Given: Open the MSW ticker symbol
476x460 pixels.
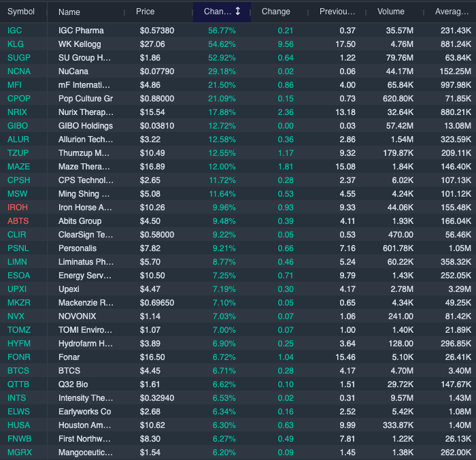Looking at the screenshot, I should (17, 194).
